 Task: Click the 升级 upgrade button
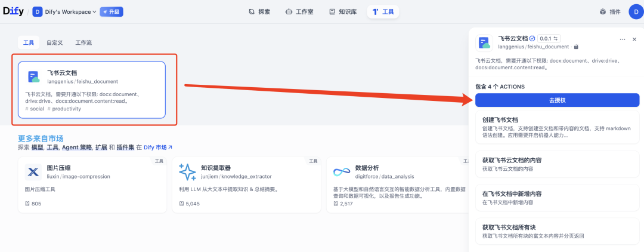point(112,12)
